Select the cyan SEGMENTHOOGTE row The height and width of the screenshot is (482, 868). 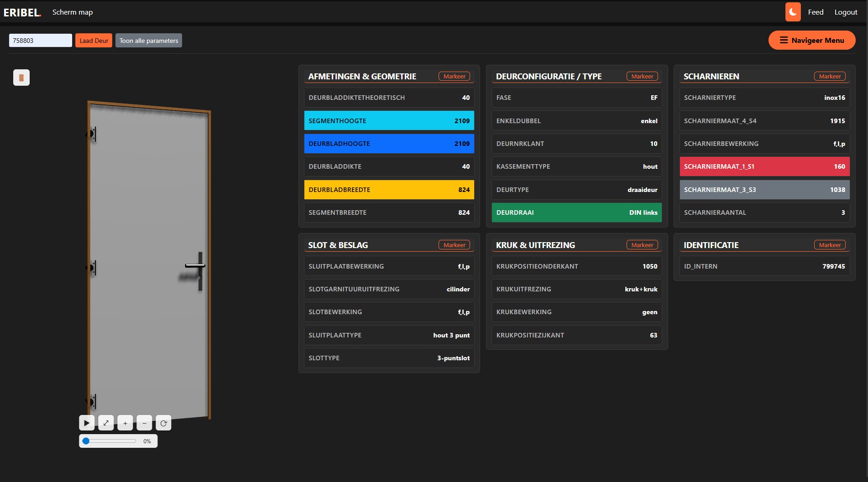[389, 121]
